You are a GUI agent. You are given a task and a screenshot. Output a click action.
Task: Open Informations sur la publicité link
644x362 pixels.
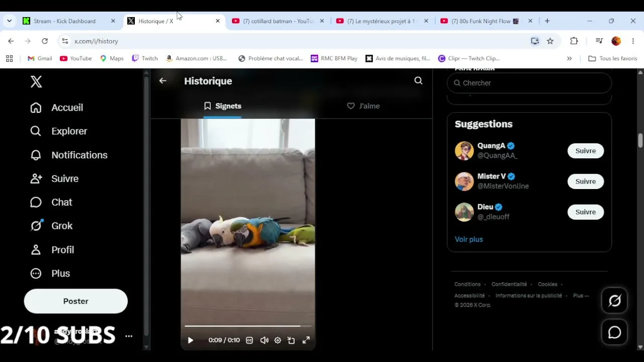coord(529,296)
